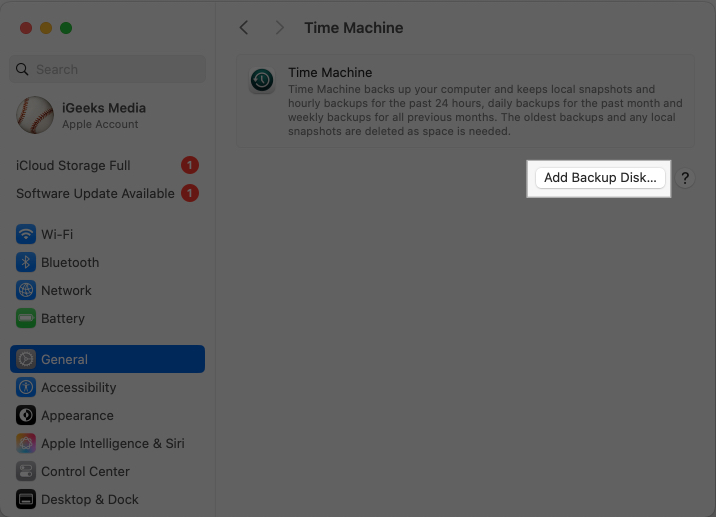Screen dimensions: 716x517
Task: Click the Bluetooth icon in sidebar
Action: click(x=26, y=262)
